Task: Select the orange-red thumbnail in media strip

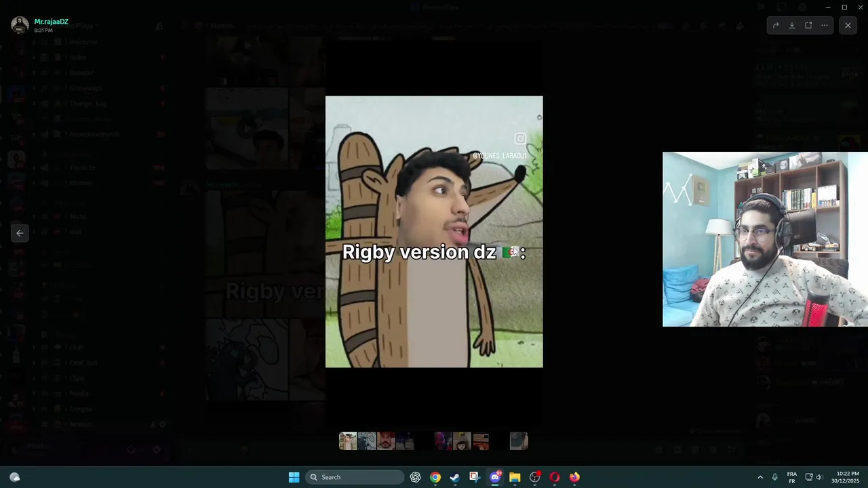Action: pyautogui.click(x=481, y=441)
